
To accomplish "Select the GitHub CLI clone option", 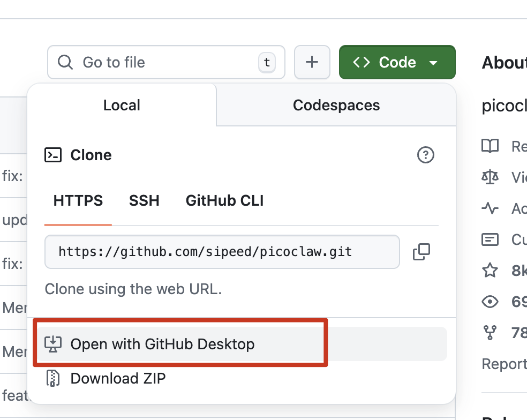I will click(224, 201).
